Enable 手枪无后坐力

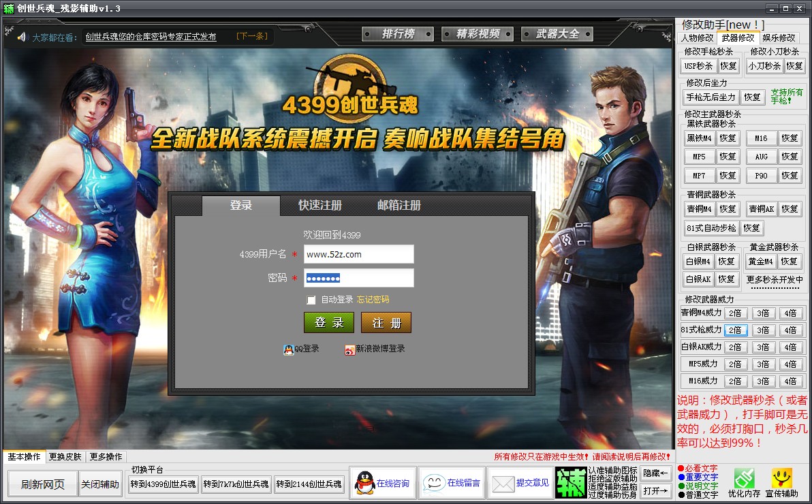(710, 97)
